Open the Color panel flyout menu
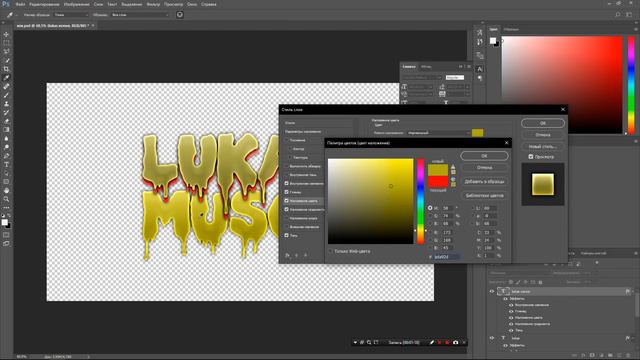The width and height of the screenshot is (640, 360). pyautogui.click(x=636, y=29)
